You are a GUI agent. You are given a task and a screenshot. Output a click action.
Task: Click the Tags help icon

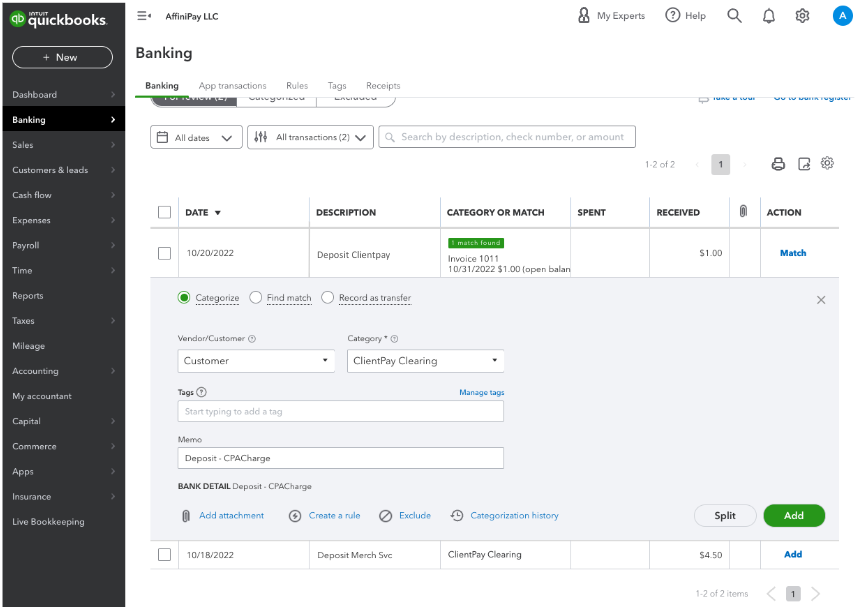point(201,392)
